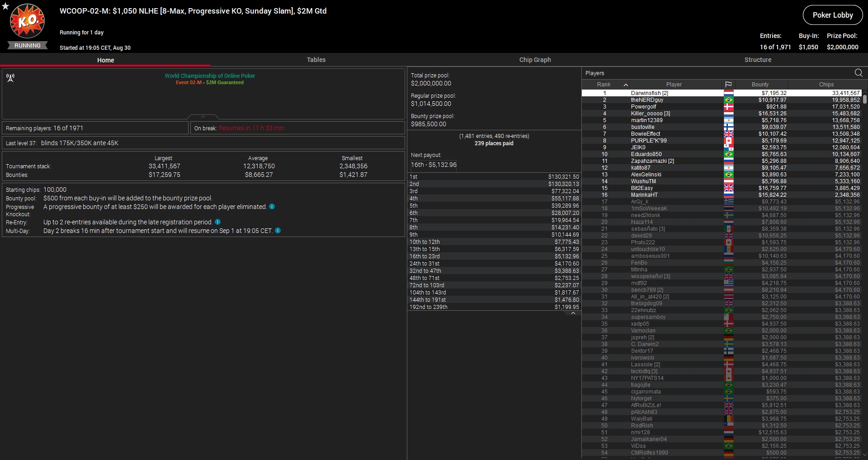Click the flag next to Killer_ooooo [3]

[x=728, y=114]
